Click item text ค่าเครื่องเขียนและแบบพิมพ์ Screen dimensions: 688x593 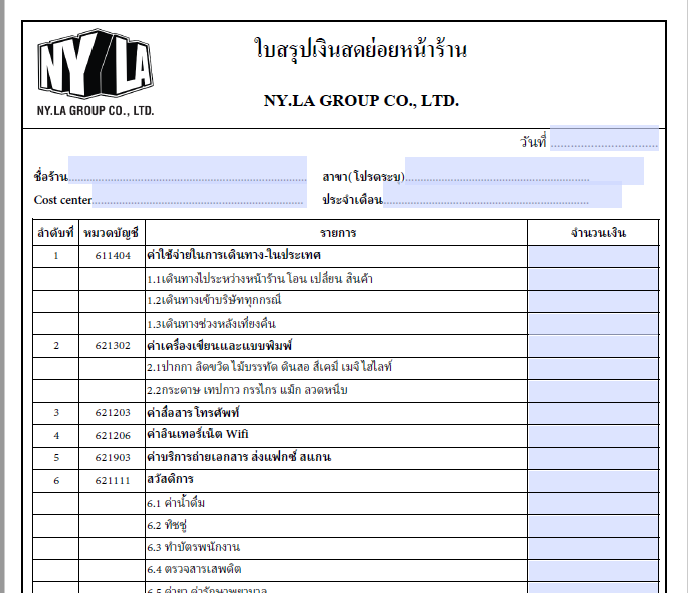tap(219, 345)
